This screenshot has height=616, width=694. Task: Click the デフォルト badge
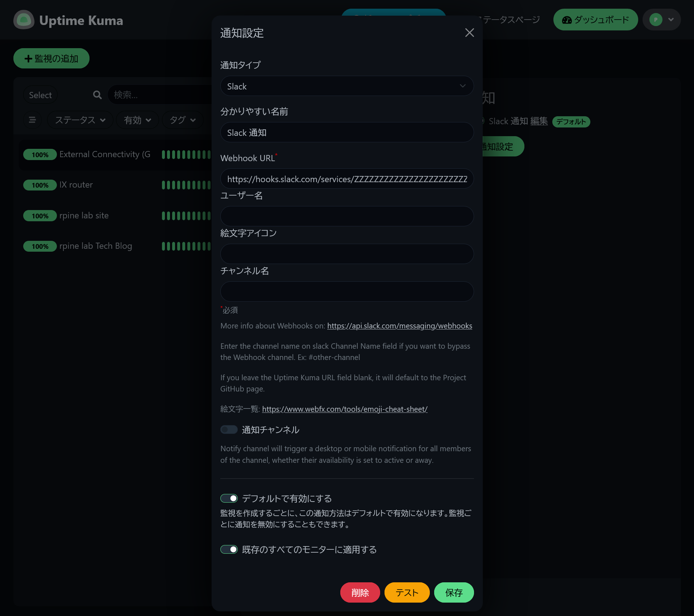tap(571, 122)
